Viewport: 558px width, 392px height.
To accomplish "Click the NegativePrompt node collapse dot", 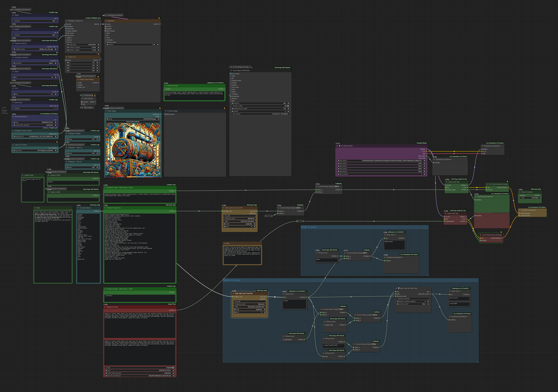I will tap(105, 307).
